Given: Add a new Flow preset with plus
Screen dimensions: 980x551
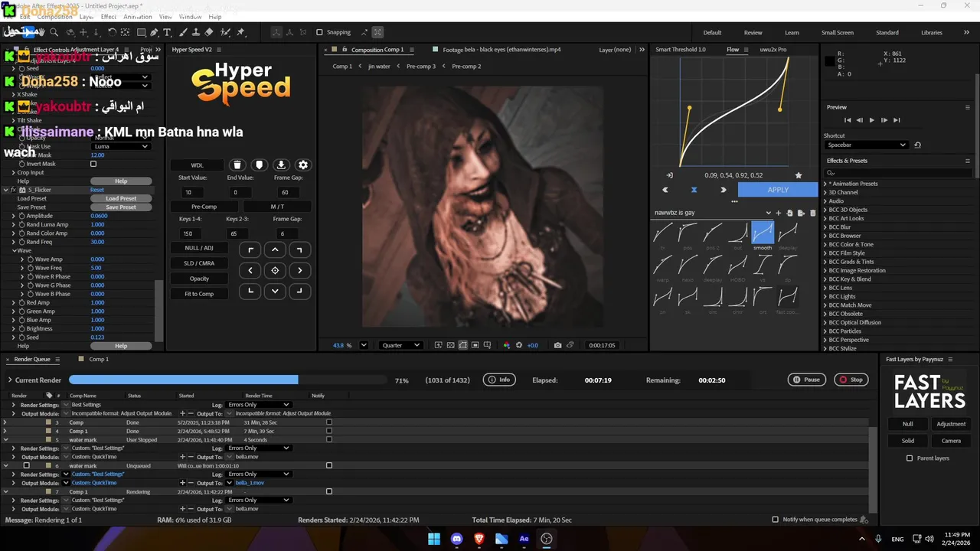Looking at the screenshot, I should click(779, 214).
